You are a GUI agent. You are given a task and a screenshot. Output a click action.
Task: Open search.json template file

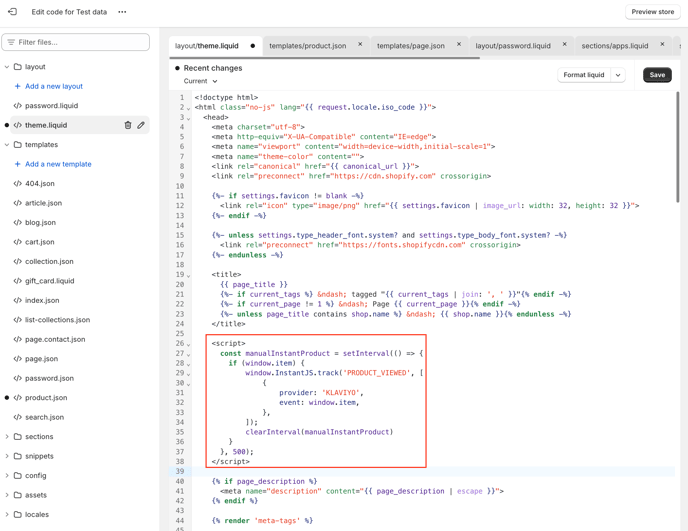click(x=44, y=417)
